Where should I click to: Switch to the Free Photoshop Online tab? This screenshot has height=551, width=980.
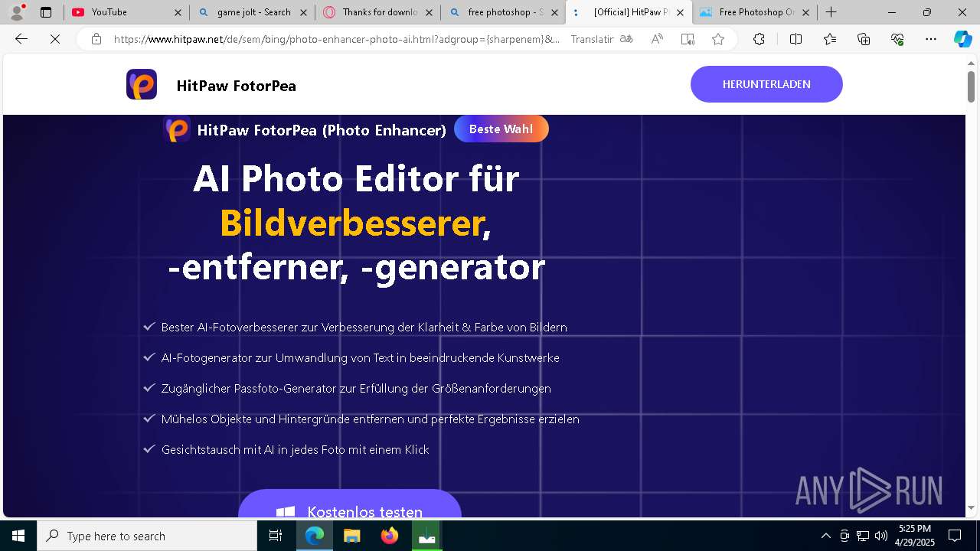[x=755, y=12]
